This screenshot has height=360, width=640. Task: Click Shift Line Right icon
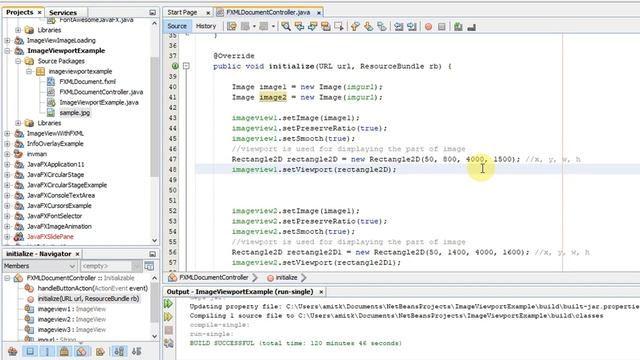tap(412, 27)
